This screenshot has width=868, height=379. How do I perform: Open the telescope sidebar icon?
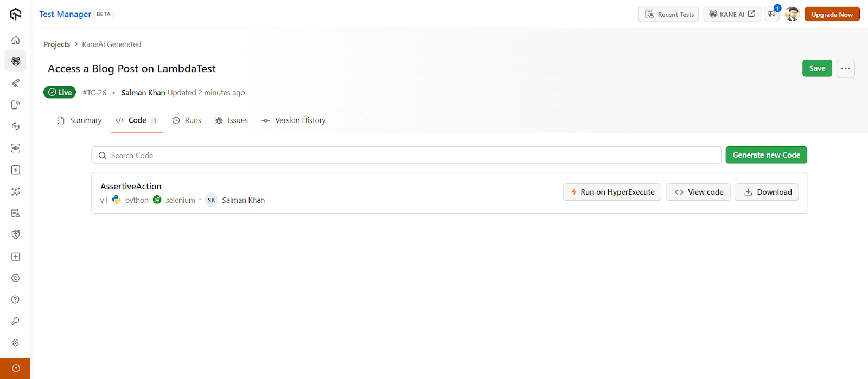pyautogui.click(x=16, y=83)
